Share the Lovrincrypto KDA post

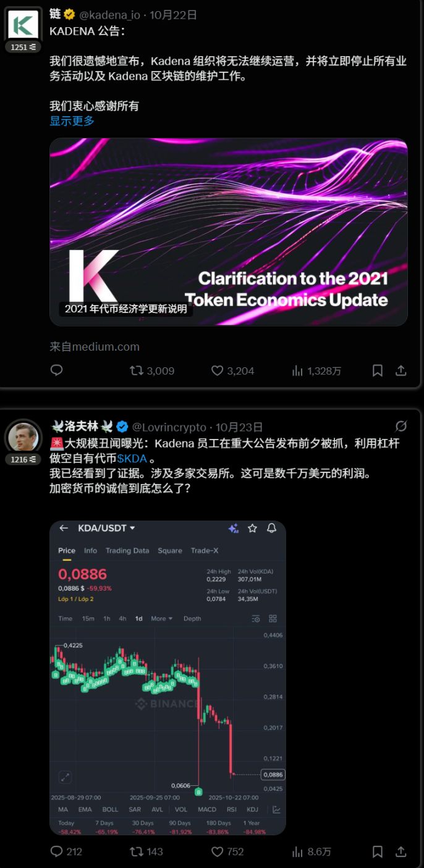(401, 851)
